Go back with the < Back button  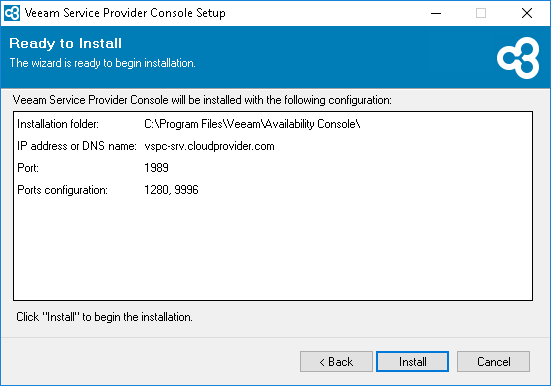(x=336, y=361)
